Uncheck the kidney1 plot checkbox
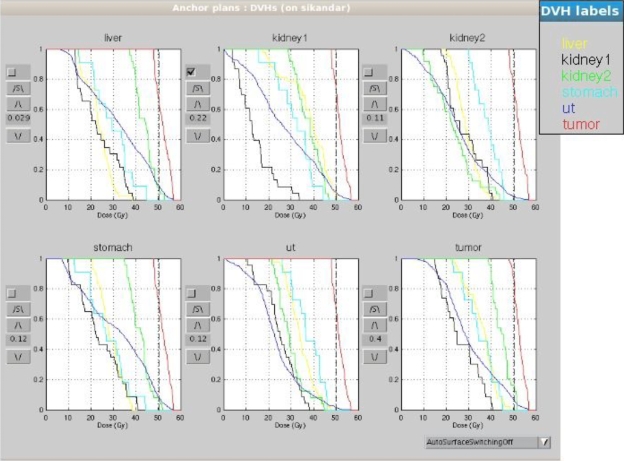 pos(191,72)
